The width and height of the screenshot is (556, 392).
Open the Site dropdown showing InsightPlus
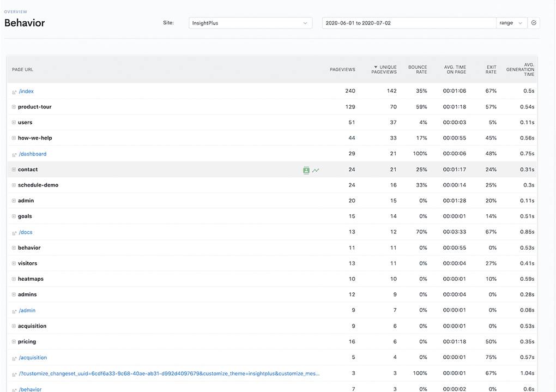(x=250, y=23)
